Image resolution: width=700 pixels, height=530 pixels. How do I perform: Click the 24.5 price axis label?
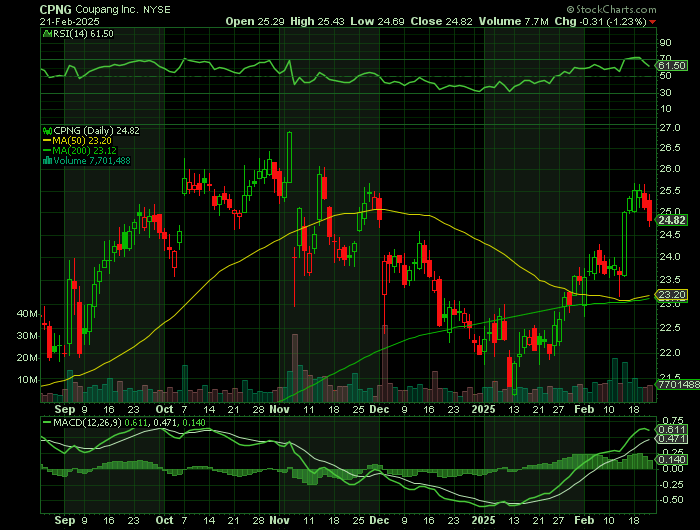670,234
